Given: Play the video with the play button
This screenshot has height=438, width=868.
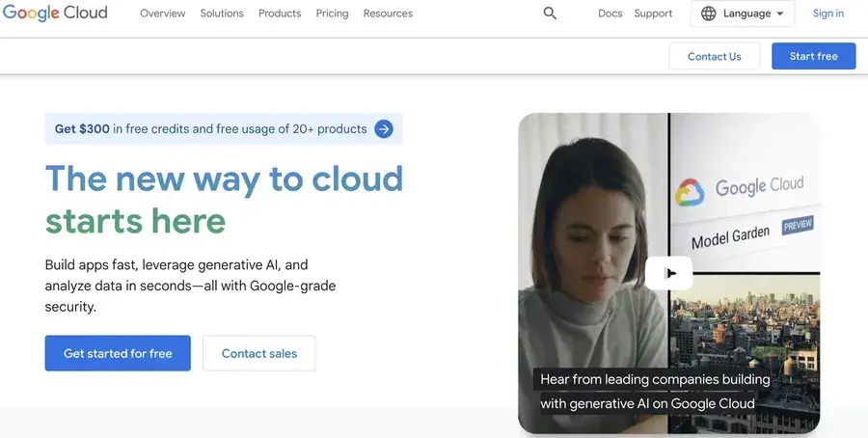Looking at the screenshot, I should [x=668, y=273].
